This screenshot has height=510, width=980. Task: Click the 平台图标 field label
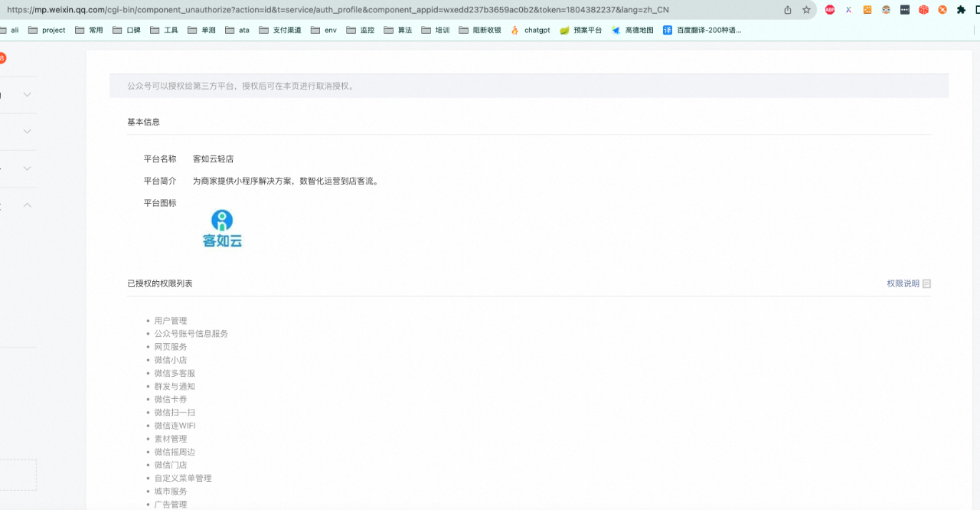click(160, 204)
